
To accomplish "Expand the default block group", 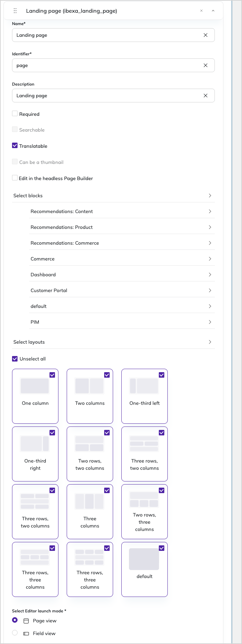I will (x=122, y=306).
